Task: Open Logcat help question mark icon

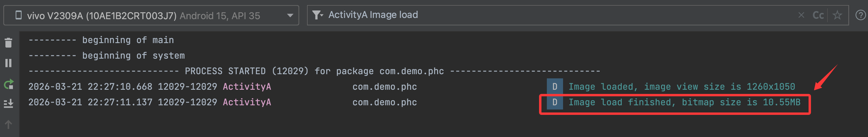Action: pos(860,15)
